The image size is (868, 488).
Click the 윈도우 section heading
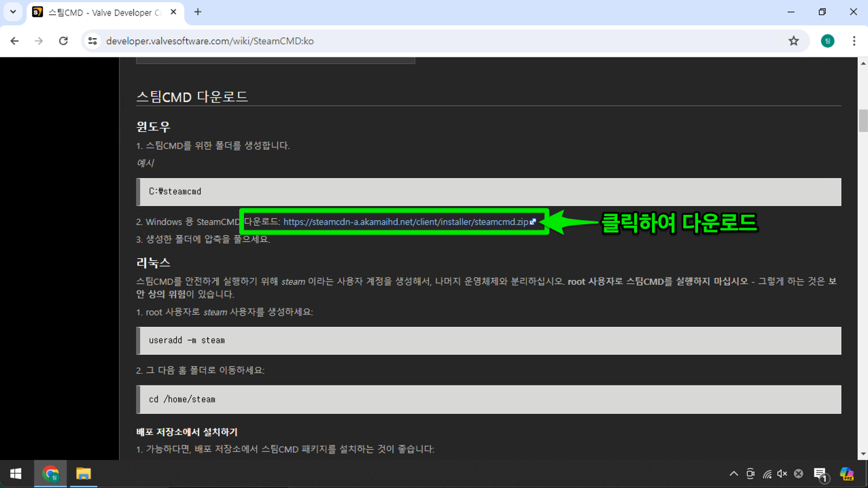[154, 126]
